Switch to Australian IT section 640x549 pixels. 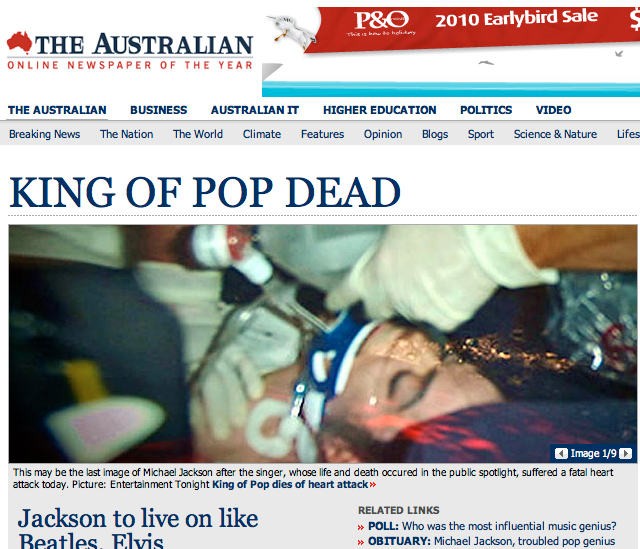255,110
